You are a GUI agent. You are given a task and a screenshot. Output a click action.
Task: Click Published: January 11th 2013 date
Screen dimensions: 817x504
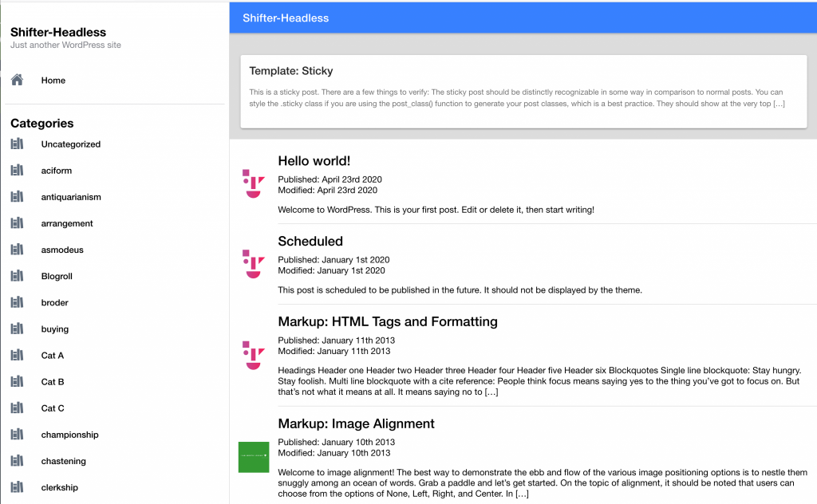336,341
